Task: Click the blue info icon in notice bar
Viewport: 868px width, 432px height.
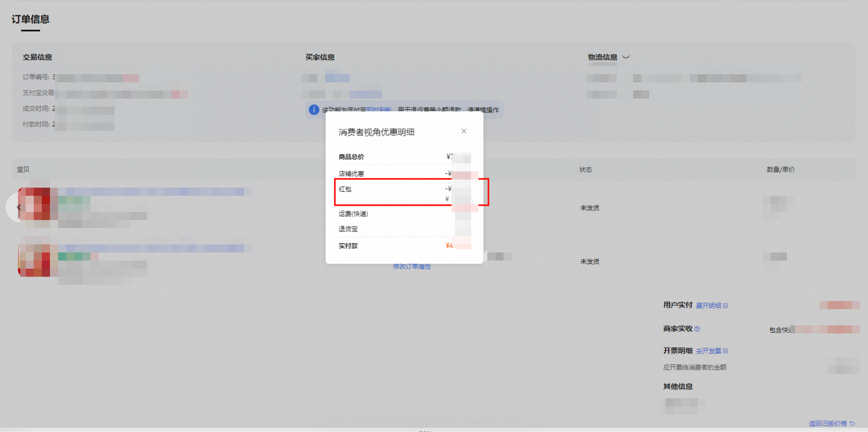Action: point(314,110)
